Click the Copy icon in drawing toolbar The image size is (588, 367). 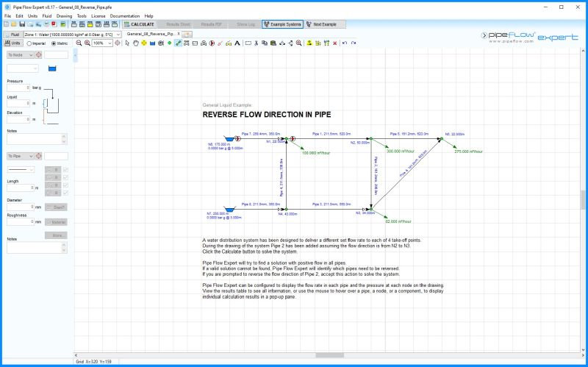[265, 43]
